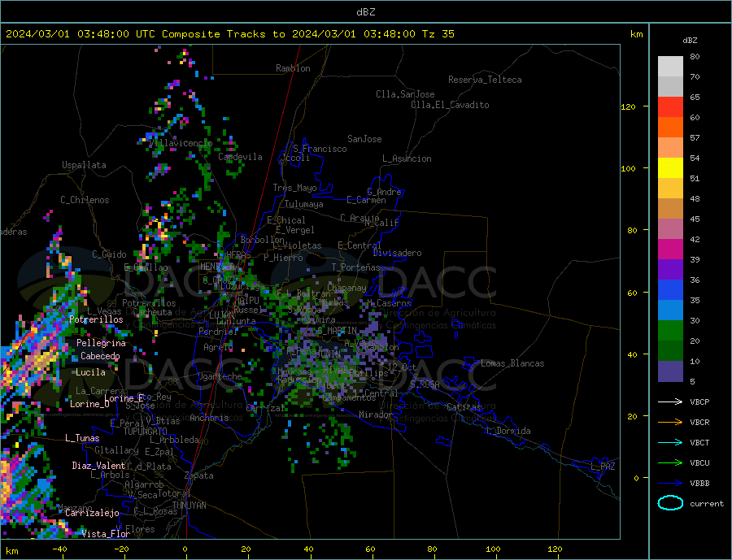
Task: Select the magenta dBZ legend swatch
Action: 670,250
